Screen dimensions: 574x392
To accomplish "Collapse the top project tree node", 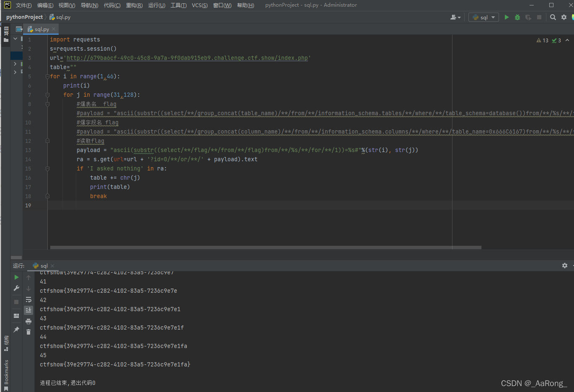I will [15, 39].
